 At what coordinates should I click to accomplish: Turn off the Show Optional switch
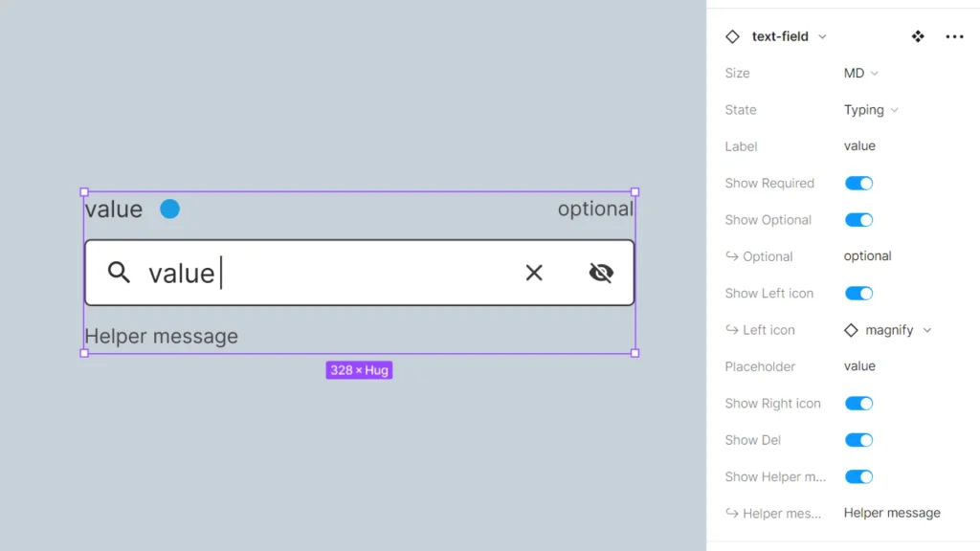pos(858,220)
